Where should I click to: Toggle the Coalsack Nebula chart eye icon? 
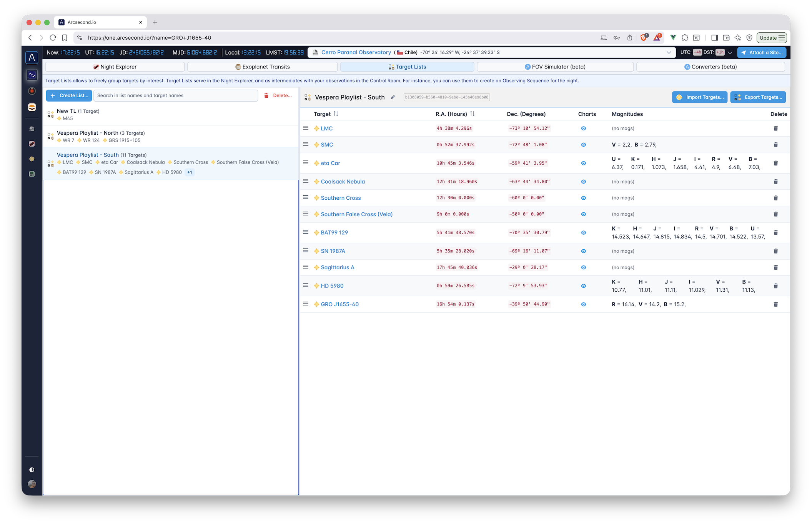[583, 182]
